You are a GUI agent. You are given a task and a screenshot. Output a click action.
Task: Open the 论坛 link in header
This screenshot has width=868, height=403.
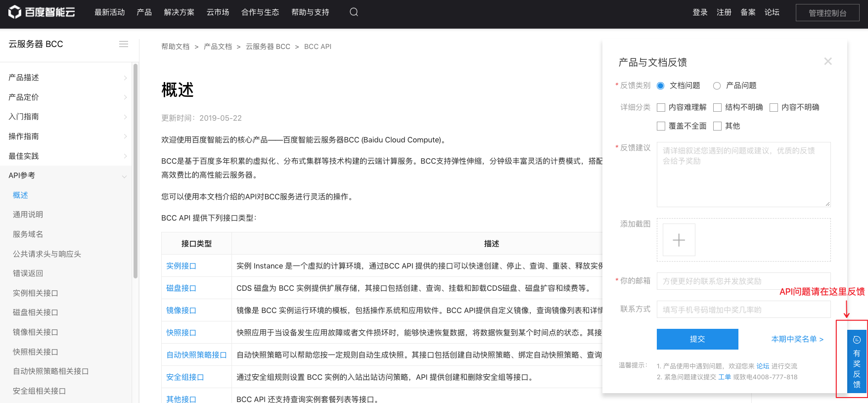772,12
